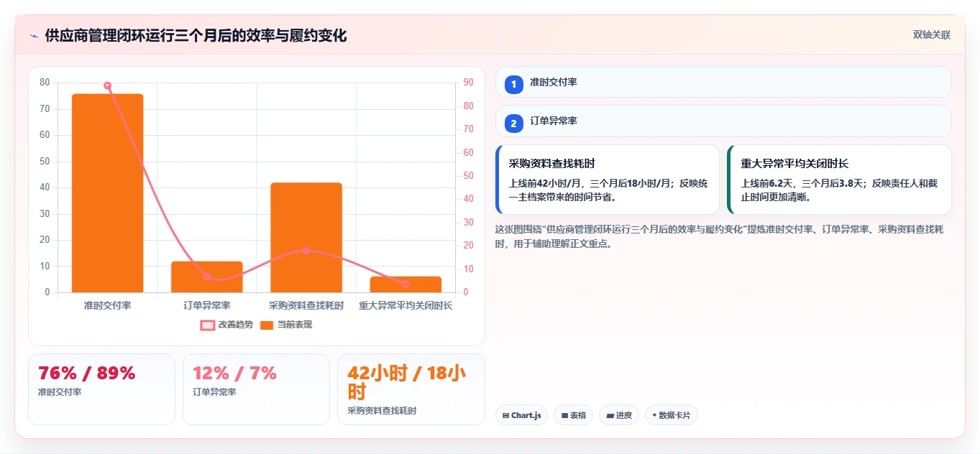
Task: Click the 订单异常率 orange bar
Action: pyautogui.click(x=207, y=277)
